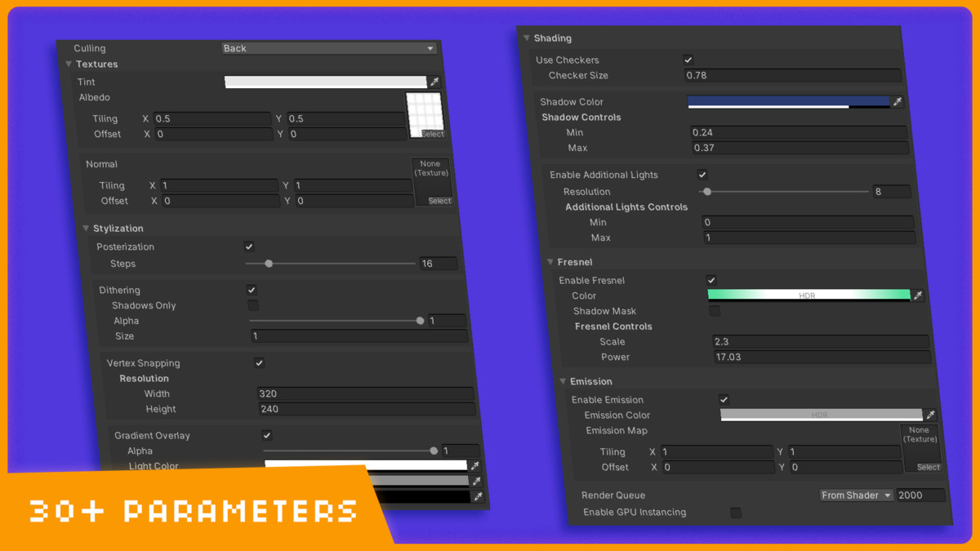Click the Dithering Size field
The image size is (980, 551).
click(x=359, y=336)
